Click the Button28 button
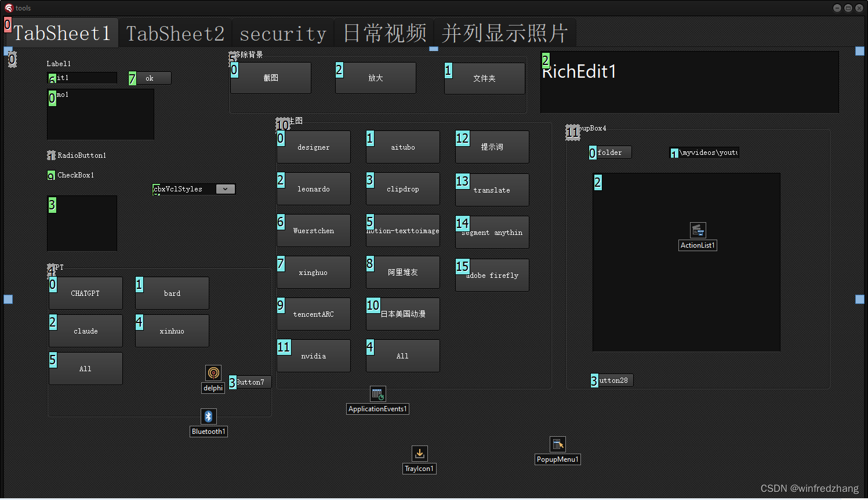Viewport: 868px width, 500px height. point(612,381)
